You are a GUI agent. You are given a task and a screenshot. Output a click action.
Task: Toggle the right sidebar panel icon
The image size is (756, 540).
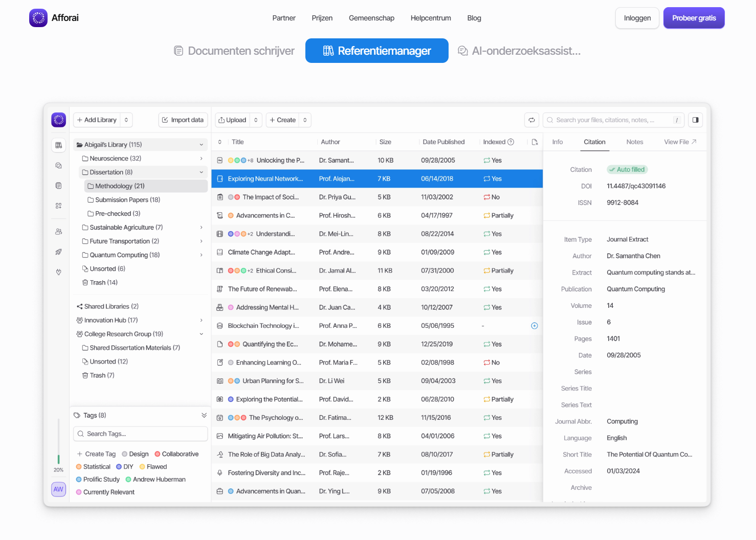(695, 120)
